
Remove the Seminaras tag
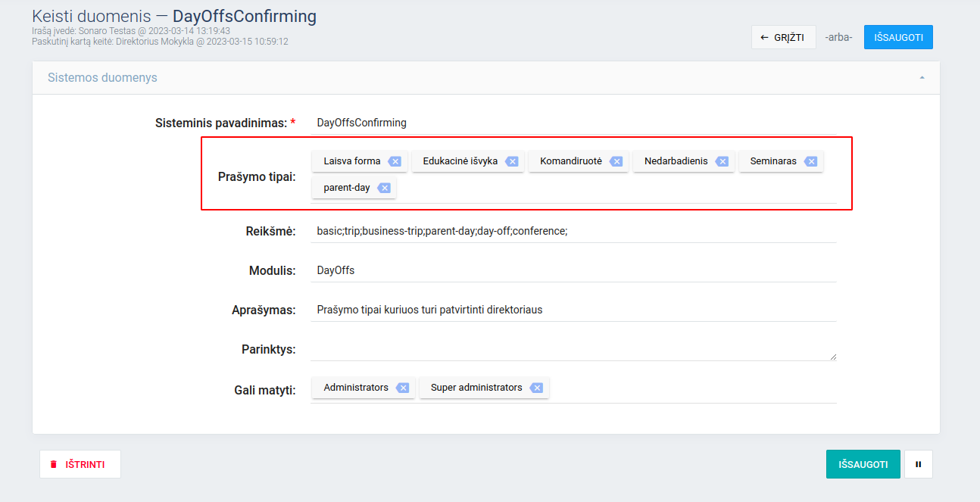point(810,161)
